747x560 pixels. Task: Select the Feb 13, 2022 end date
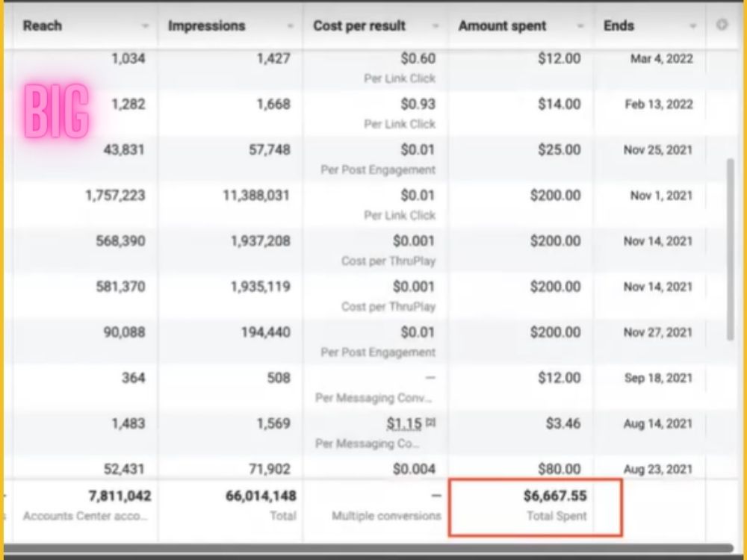coord(659,105)
